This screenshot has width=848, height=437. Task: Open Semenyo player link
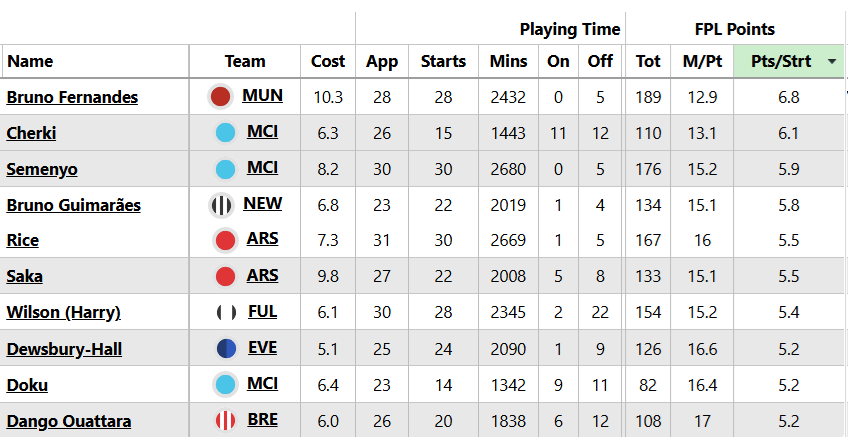tap(42, 169)
